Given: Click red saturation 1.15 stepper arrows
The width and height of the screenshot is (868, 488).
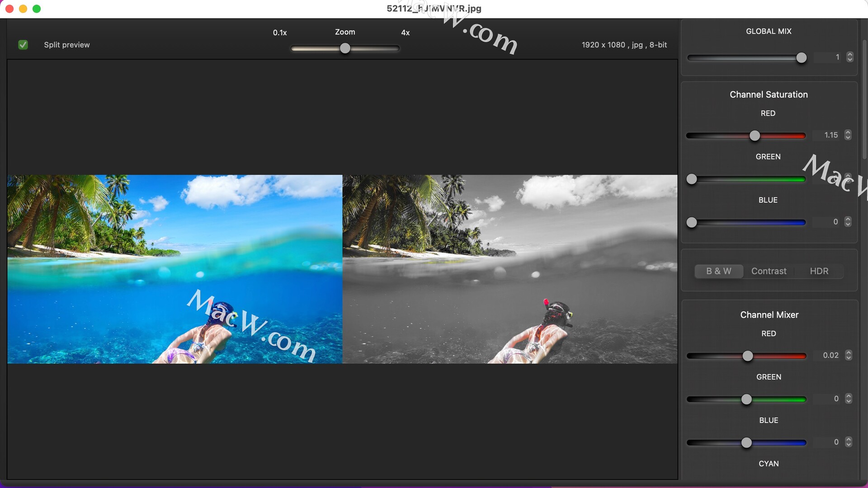Looking at the screenshot, I should point(848,135).
